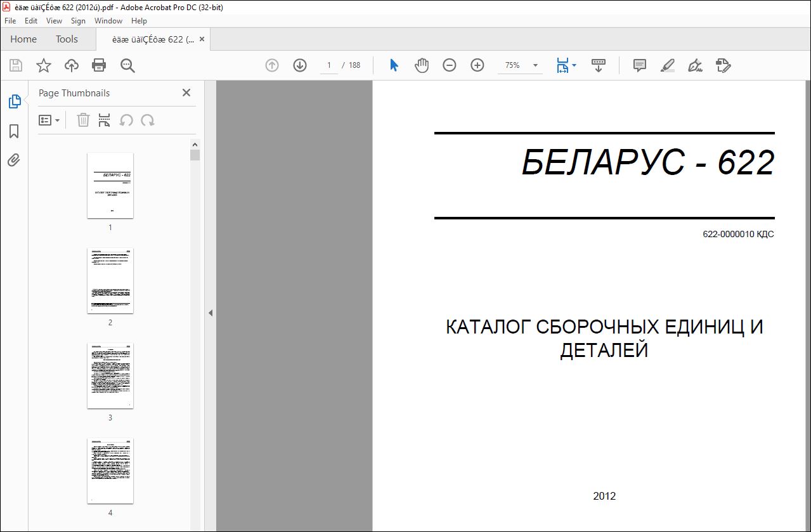Image resolution: width=811 pixels, height=532 pixels.
Task: Click the fit page width icon
Action: (562, 65)
